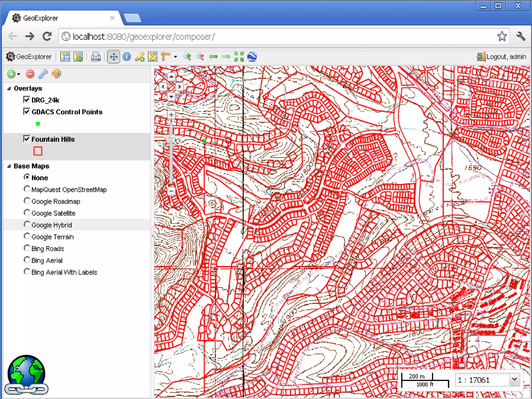Click the Publish Map icon

(x=78, y=57)
